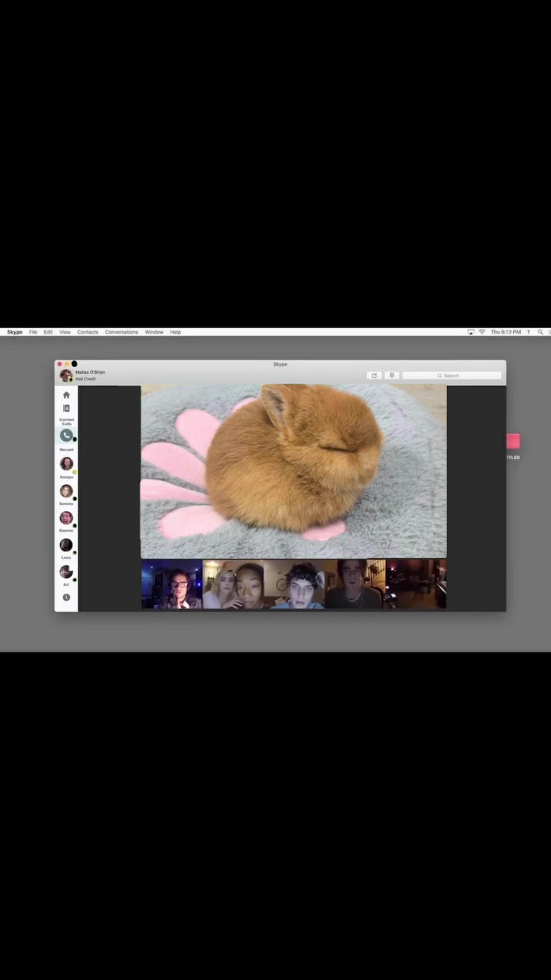551x980 pixels.
Task: Open the Window menu
Action: click(154, 332)
